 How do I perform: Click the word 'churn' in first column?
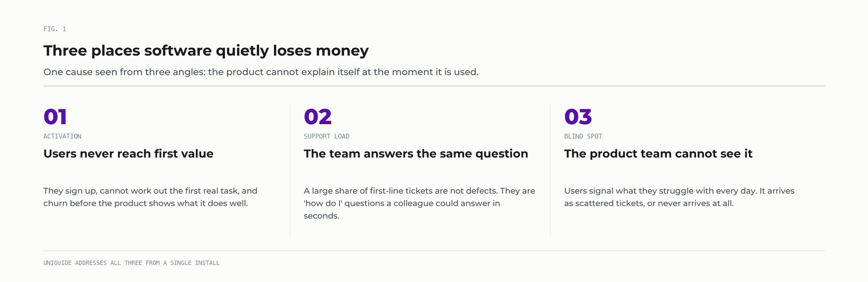click(55, 203)
